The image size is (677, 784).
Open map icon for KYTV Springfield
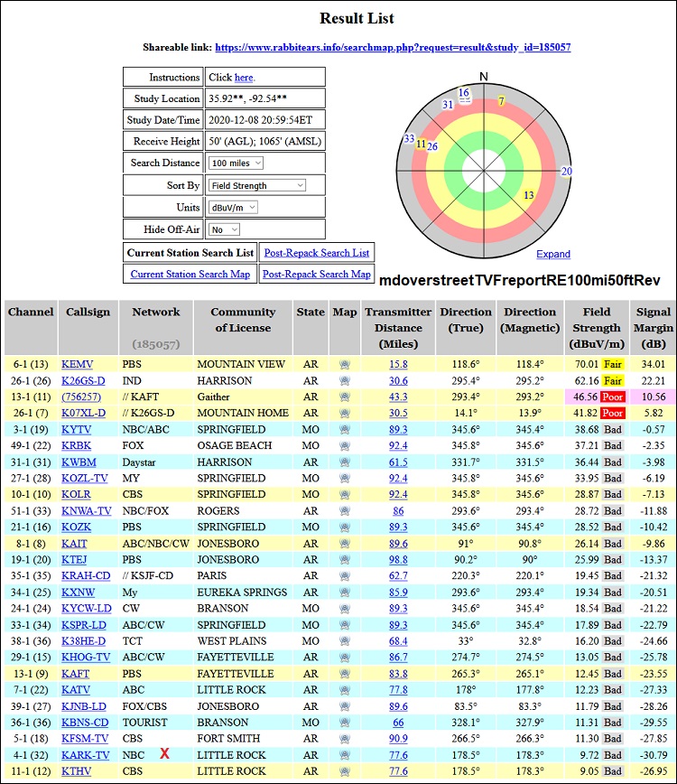pyautogui.click(x=344, y=430)
